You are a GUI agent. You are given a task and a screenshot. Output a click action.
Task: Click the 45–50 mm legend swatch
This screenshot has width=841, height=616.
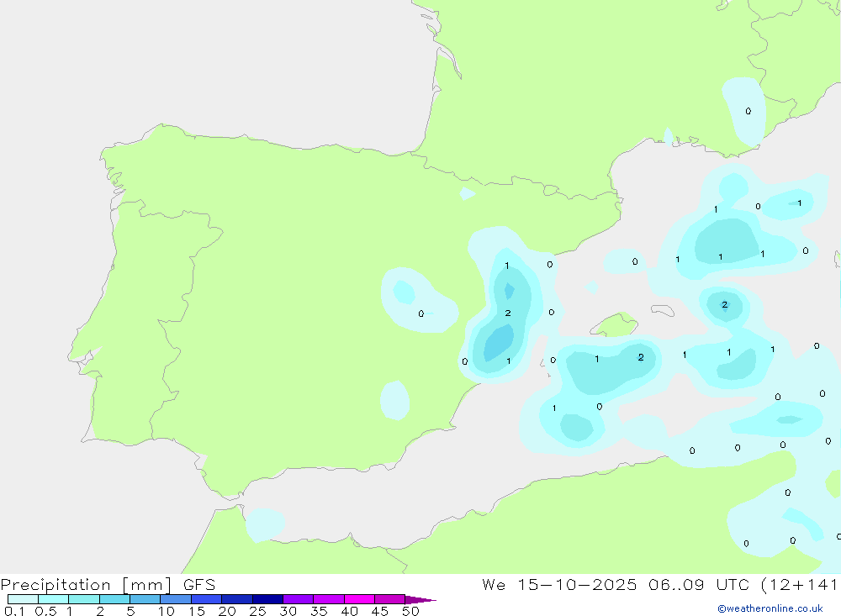tap(390, 599)
